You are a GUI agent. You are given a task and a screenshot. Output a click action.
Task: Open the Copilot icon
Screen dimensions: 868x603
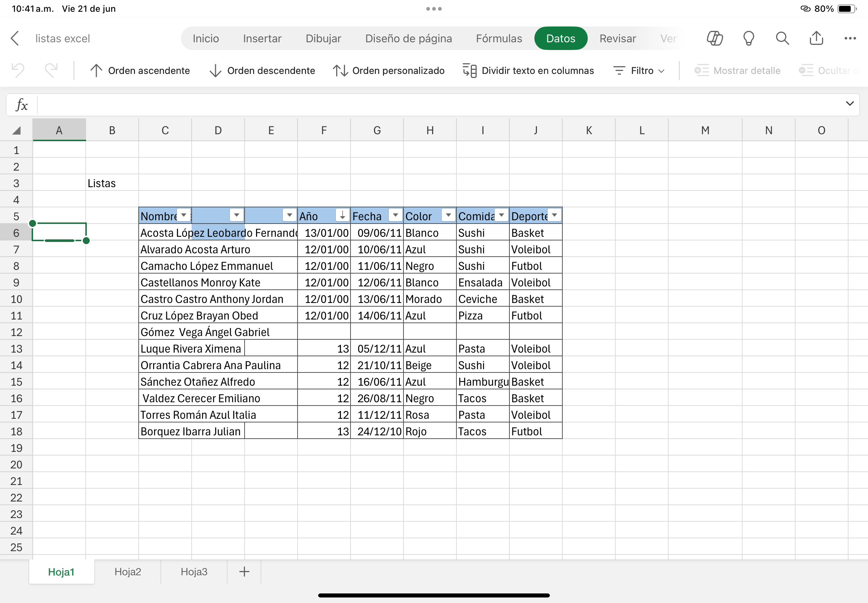[715, 38]
